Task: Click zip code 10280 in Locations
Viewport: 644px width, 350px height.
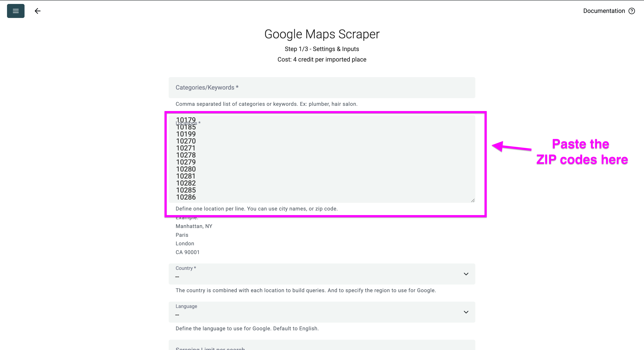Action: coord(186,169)
